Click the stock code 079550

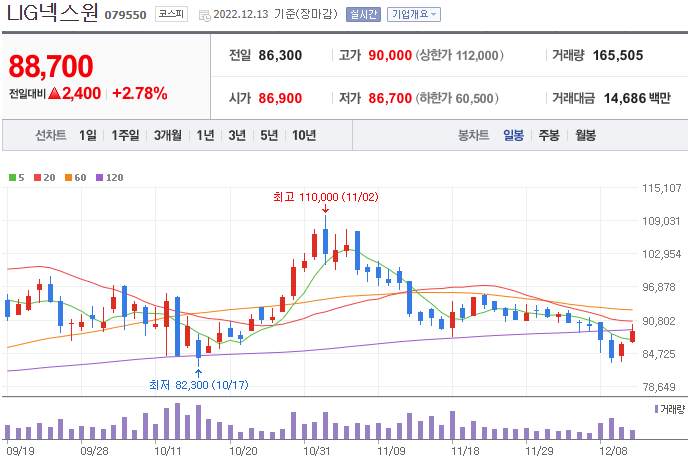(125, 15)
